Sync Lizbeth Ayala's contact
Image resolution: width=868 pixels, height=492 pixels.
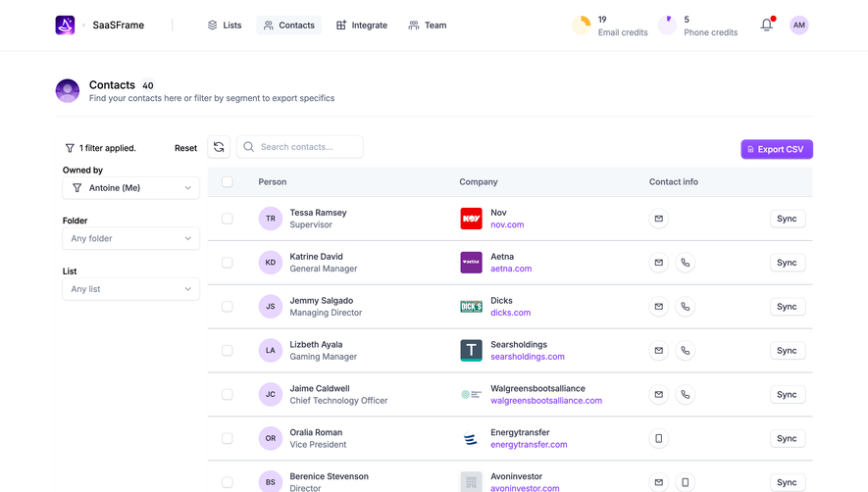(x=788, y=350)
